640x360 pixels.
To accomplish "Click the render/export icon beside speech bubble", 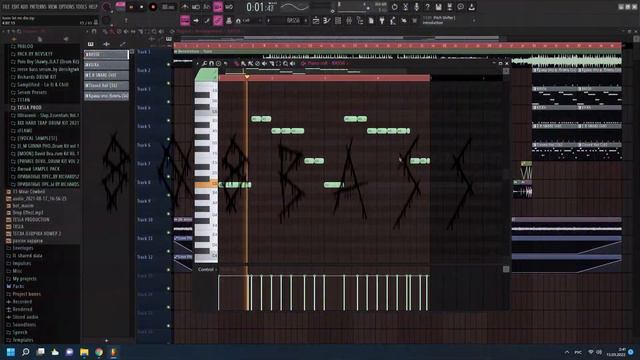I will 471,7.
